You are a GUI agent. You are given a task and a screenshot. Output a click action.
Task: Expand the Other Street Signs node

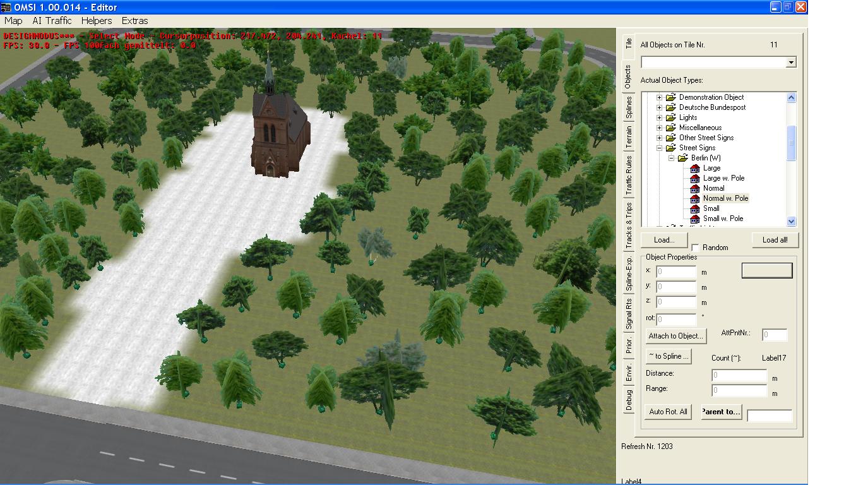coord(659,138)
